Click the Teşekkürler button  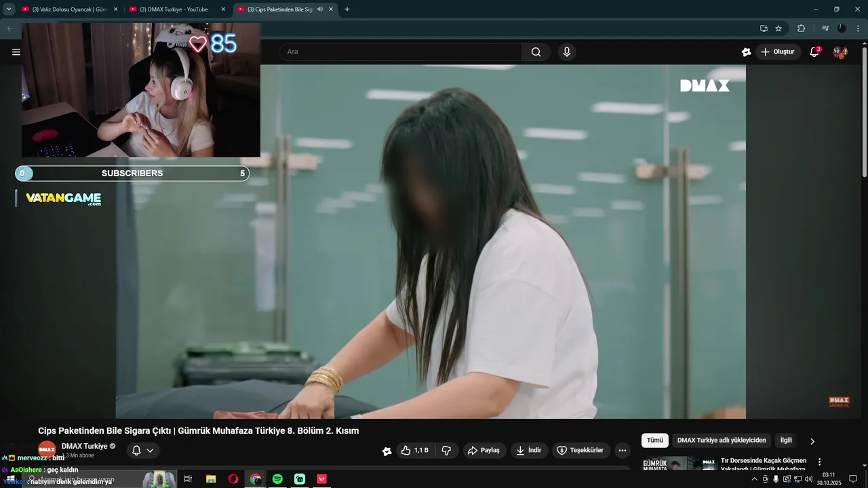pyautogui.click(x=580, y=451)
